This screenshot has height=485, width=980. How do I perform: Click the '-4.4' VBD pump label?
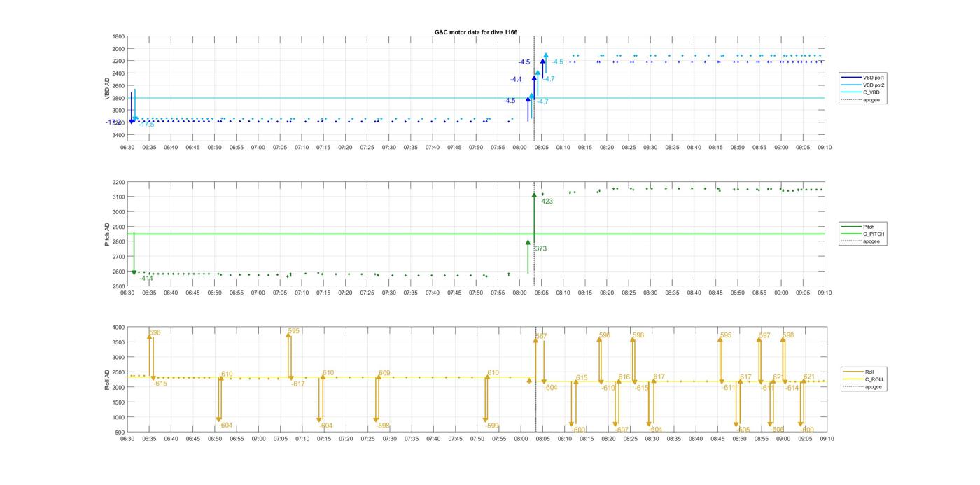click(516, 80)
